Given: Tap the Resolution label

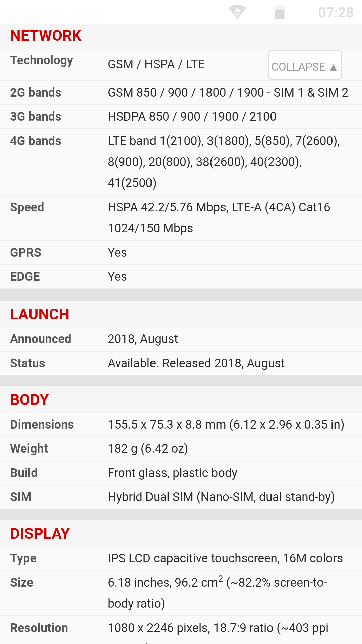Looking at the screenshot, I should (x=39, y=628).
